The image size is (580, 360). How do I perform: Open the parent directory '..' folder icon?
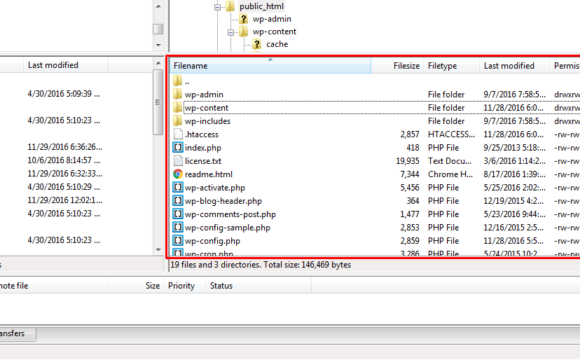pos(178,81)
